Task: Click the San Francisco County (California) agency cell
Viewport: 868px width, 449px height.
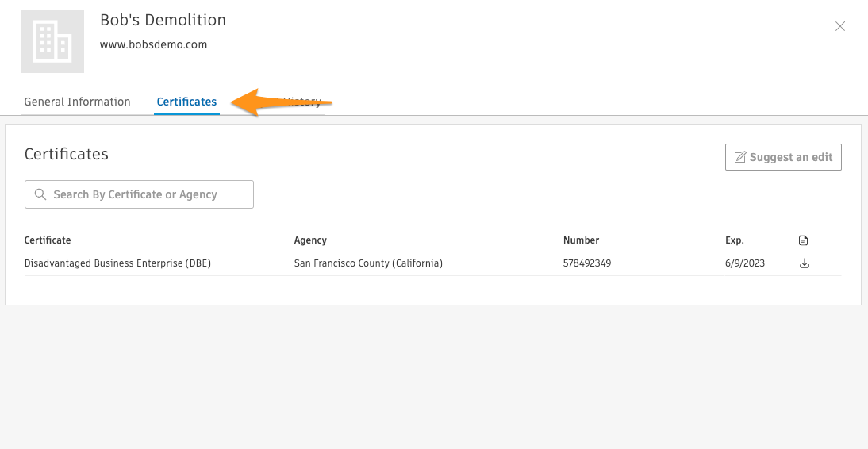Action: [368, 263]
